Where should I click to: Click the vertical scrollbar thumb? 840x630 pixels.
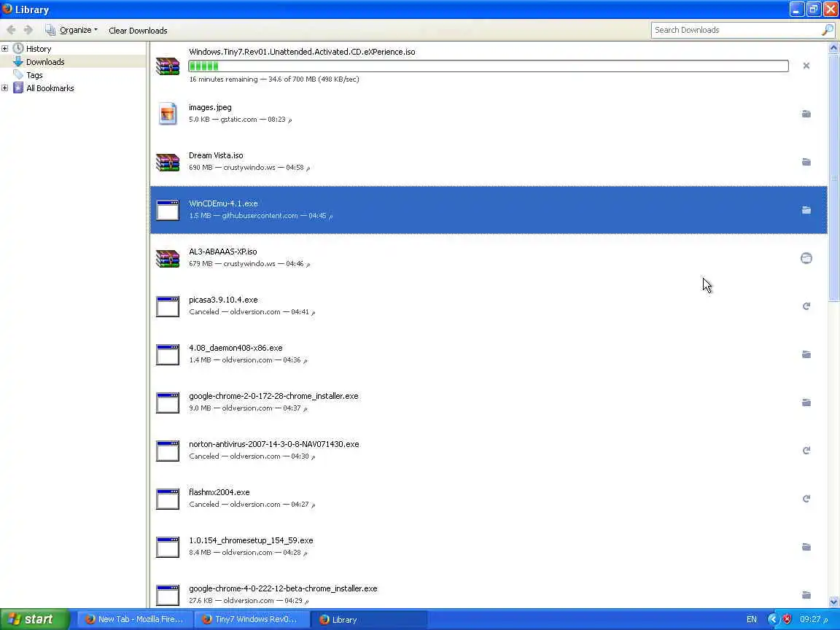[x=833, y=176]
